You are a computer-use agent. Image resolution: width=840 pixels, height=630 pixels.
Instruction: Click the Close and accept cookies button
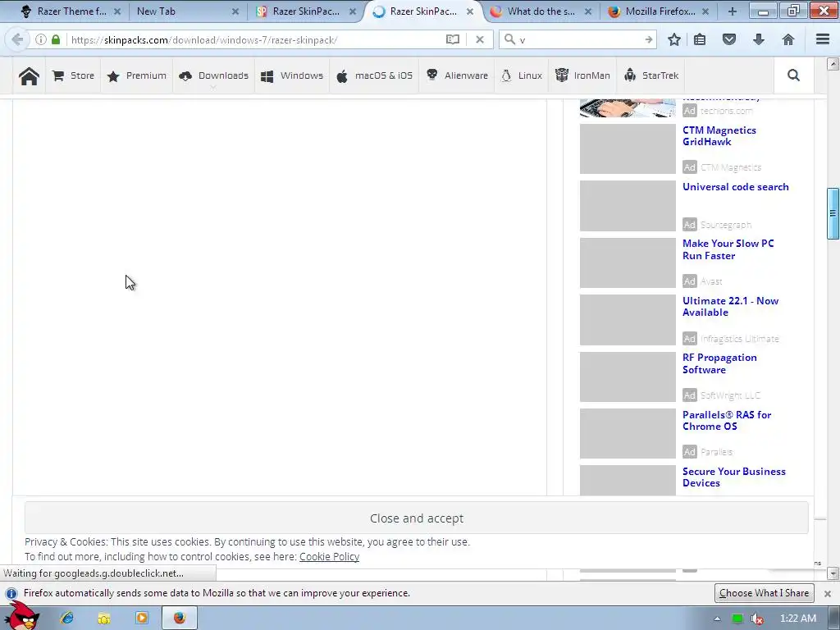(416, 518)
